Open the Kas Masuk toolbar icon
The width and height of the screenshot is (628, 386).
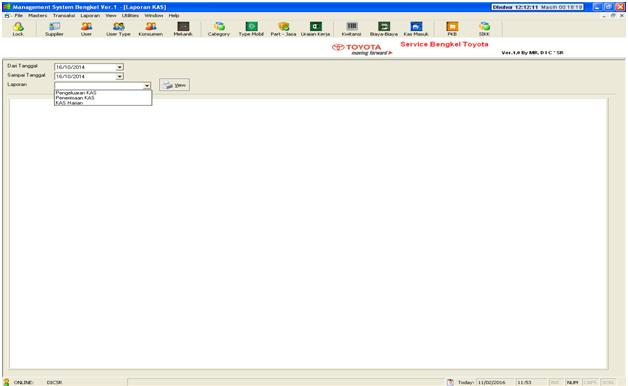(416, 29)
